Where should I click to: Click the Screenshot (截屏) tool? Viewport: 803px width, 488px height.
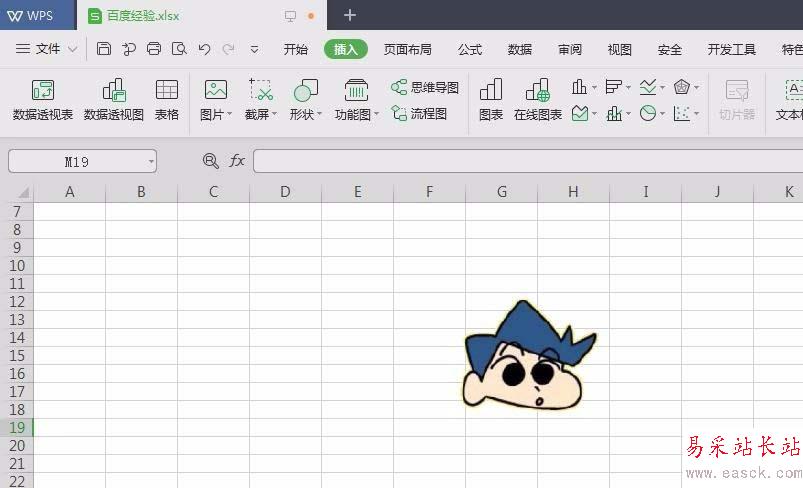pos(261,90)
